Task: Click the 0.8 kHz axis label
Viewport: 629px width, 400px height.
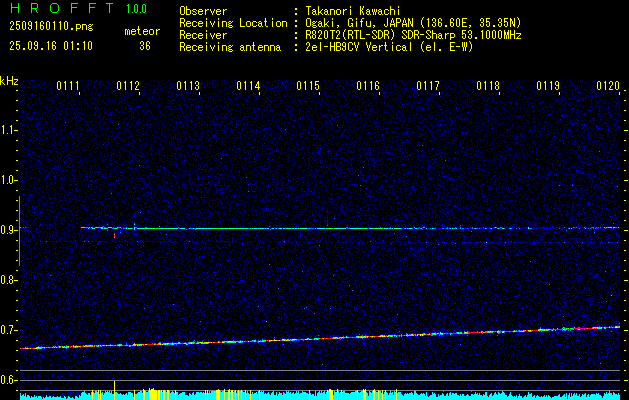Action: [x=8, y=280]
